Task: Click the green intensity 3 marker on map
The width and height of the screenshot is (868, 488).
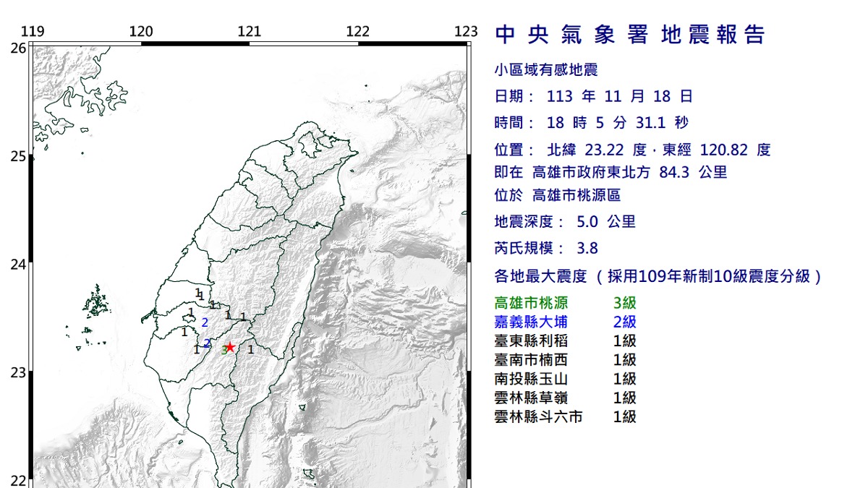Action: click(x=223, y=348)
